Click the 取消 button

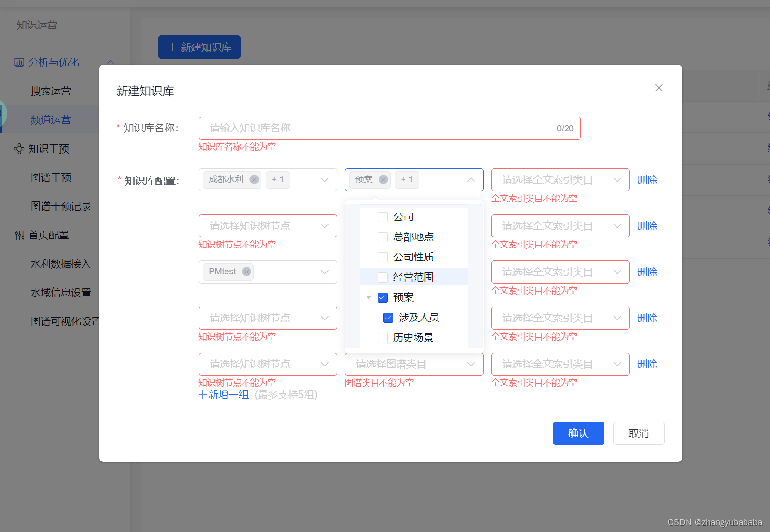[639, 433]
